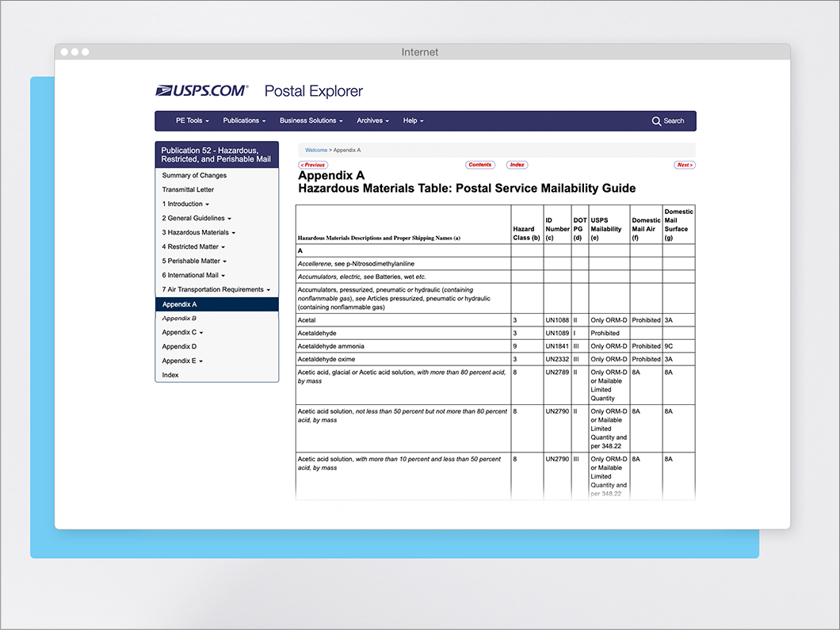
Task: Open the Transmittal Letter page
Action: pyautogui.click(x=188, y=189)
